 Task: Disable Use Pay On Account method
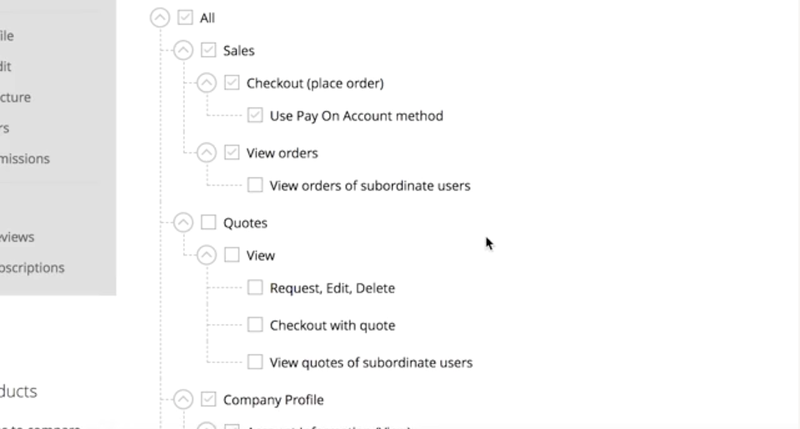[x=255, y=115]
